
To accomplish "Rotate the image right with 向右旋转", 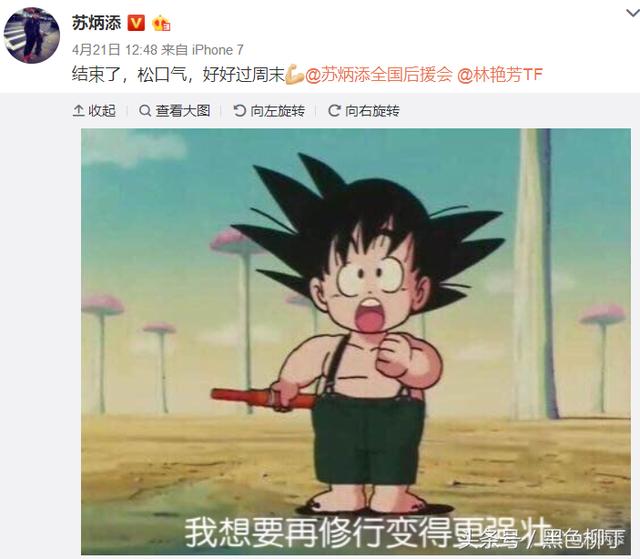I will (364, 111).
